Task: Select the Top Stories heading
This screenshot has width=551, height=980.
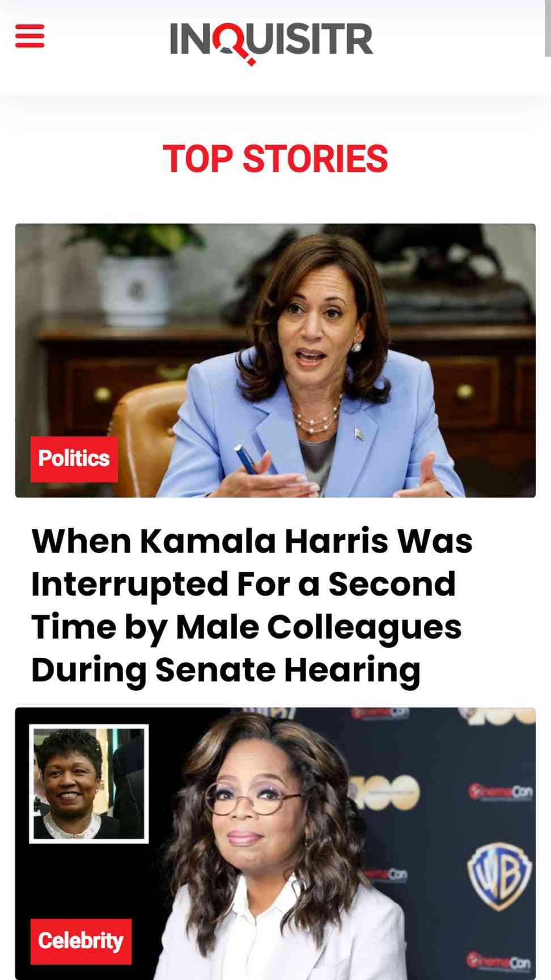Action: [275, 158]
